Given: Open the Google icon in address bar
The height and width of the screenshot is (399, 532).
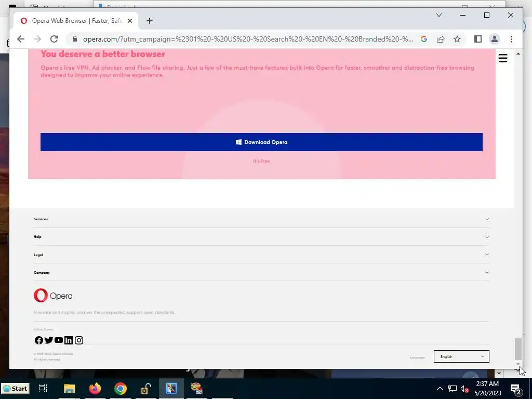Looking at the screenshot, I should tap(424, 39).
